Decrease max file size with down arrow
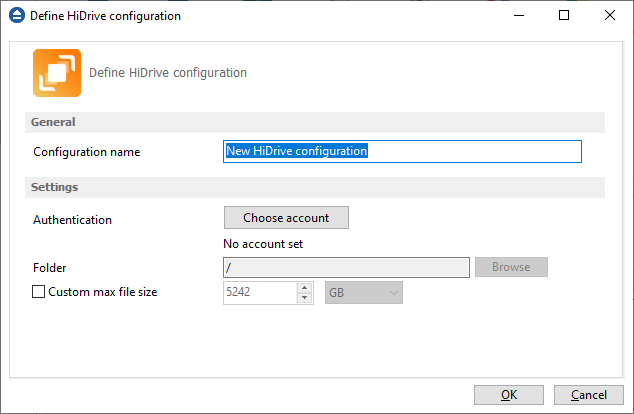Screen dimensions: 634x414 pyautogui.click(x=304, y=298)
